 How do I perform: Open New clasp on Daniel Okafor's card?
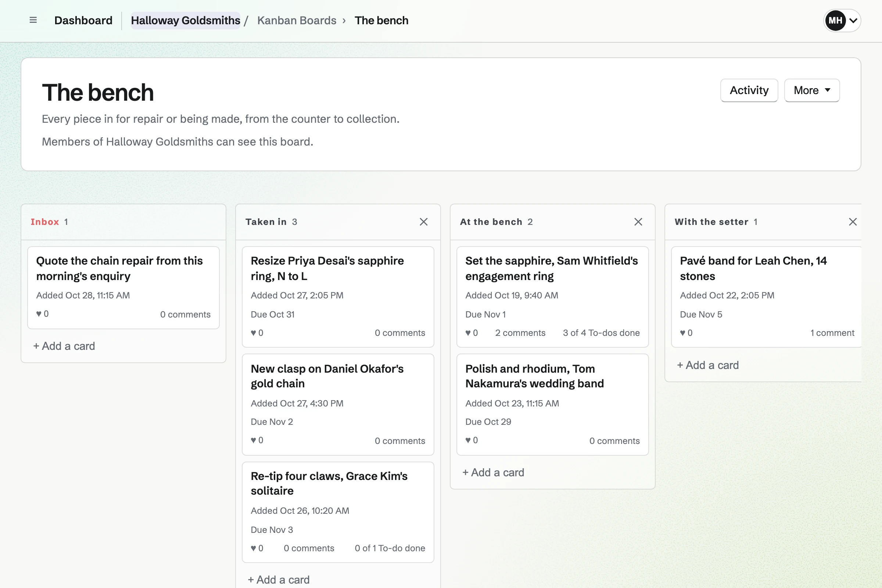click(327, 376)
